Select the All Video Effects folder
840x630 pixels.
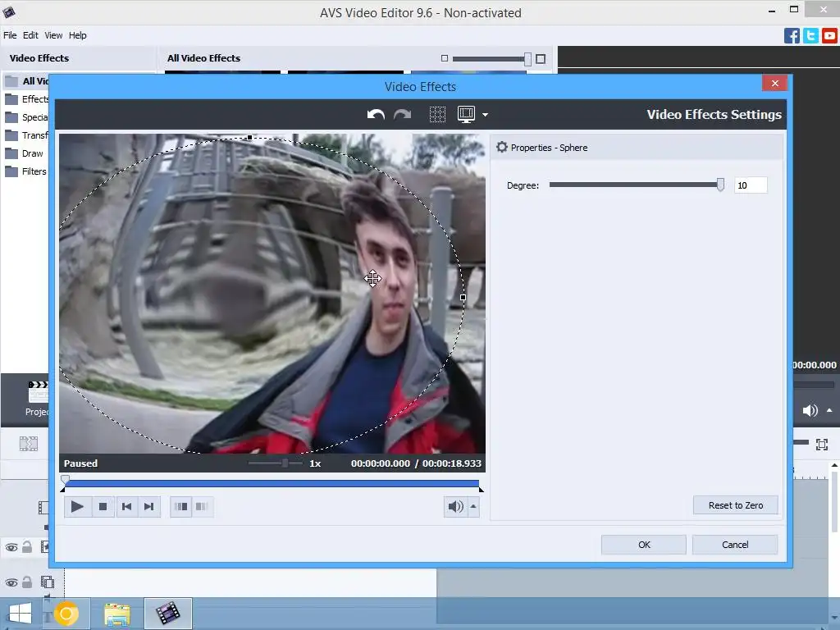pyautogui.click(x=27, y=81)
